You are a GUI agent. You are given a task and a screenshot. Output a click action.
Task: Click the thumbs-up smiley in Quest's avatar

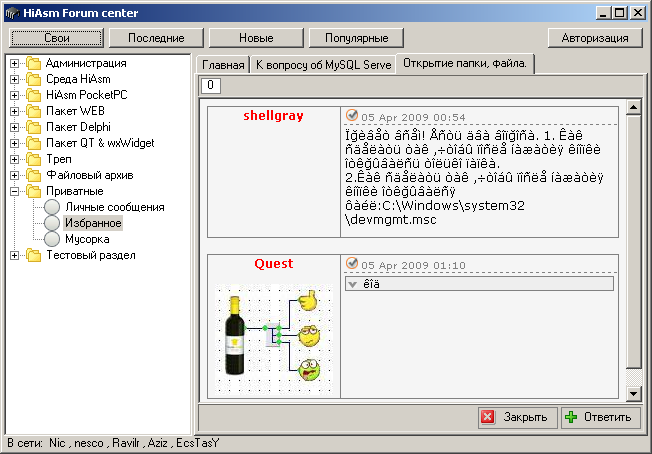308,299
